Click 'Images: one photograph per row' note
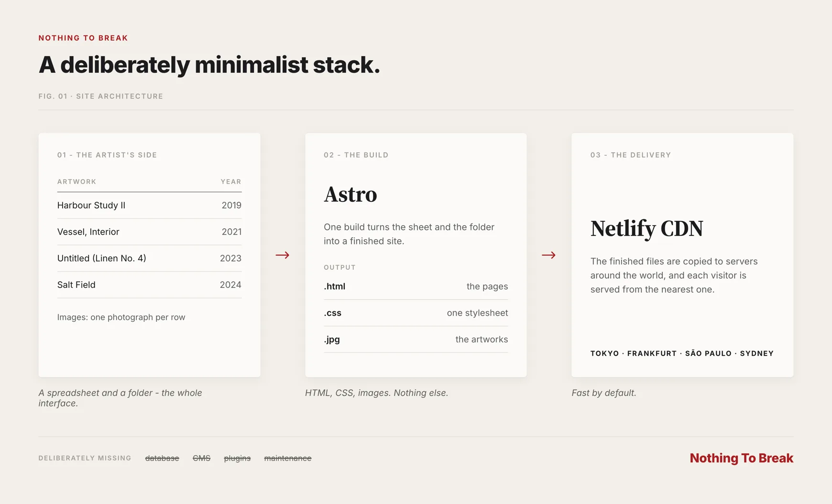Screen dimensions: 832x504 tap(121, 317)
